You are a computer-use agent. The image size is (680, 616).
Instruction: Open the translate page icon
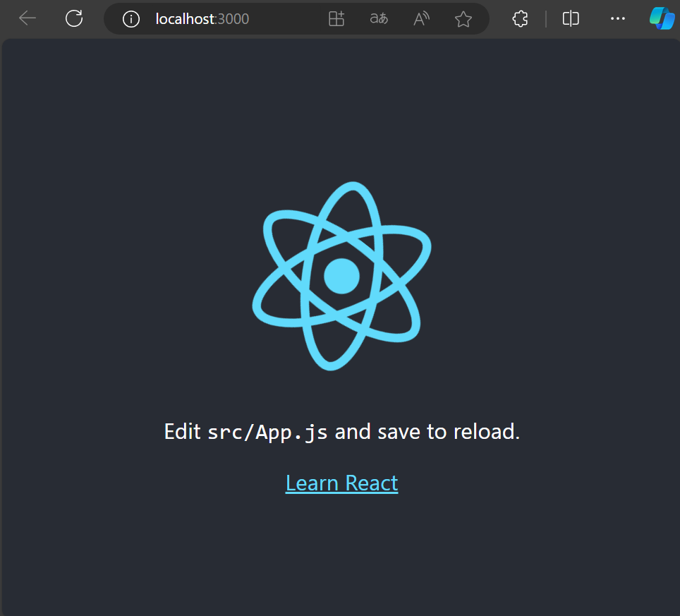click(379, 18)
